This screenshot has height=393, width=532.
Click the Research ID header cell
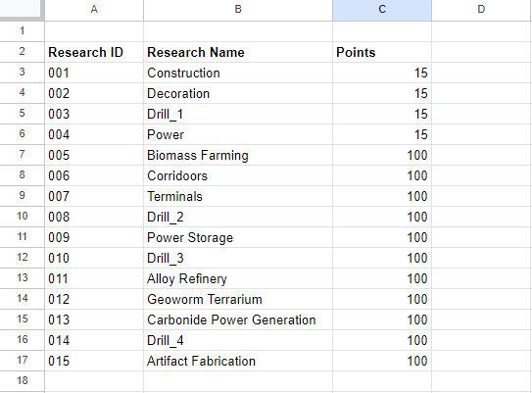click(94, 52)
